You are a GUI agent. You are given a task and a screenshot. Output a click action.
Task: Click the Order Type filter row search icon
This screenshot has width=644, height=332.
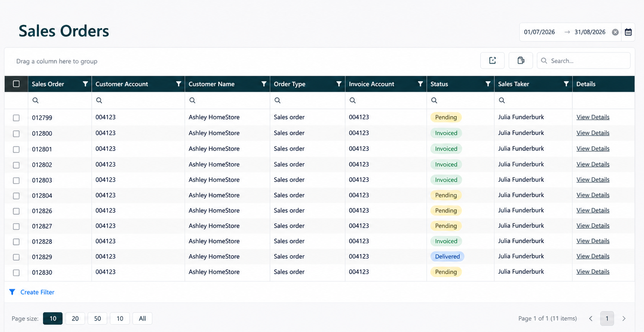(278, 100)
